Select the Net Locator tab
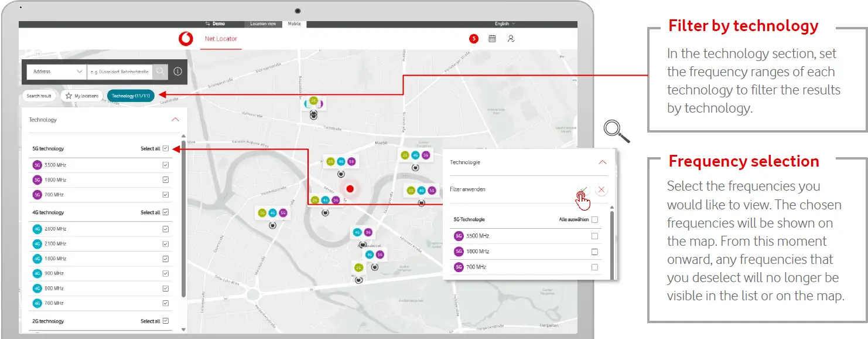The width and height of the screenshot is (868, 339). 221,39
